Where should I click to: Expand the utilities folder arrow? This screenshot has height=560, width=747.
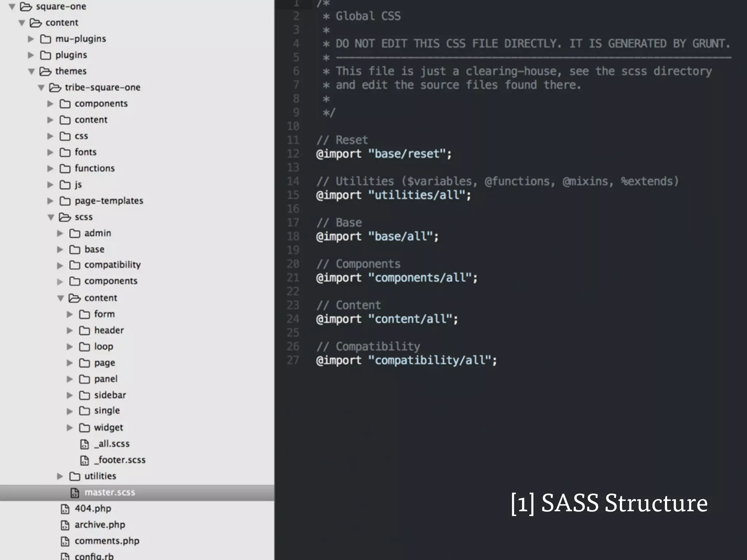[60, 476]
